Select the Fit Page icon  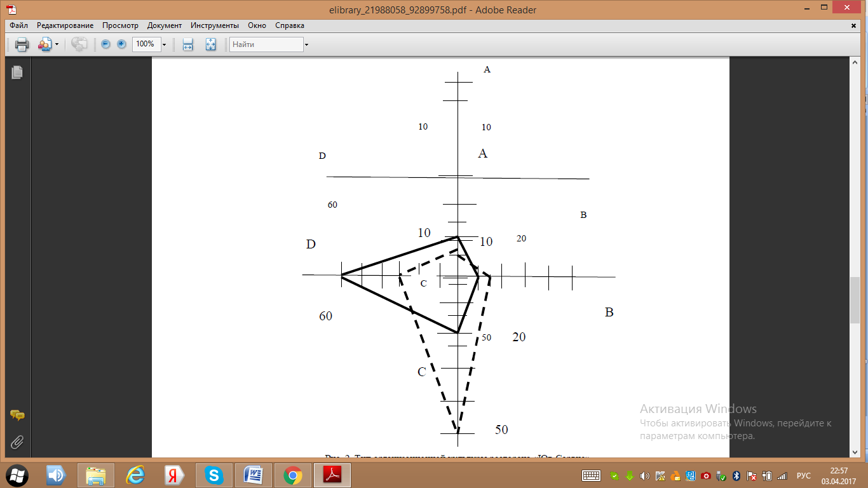211,44
